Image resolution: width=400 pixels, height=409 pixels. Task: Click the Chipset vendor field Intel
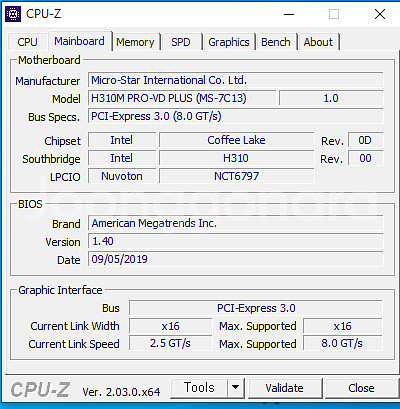point(122,140)
